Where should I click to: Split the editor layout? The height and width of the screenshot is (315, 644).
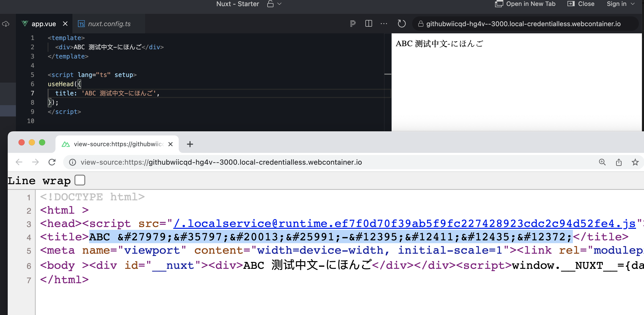click(368, 24)
